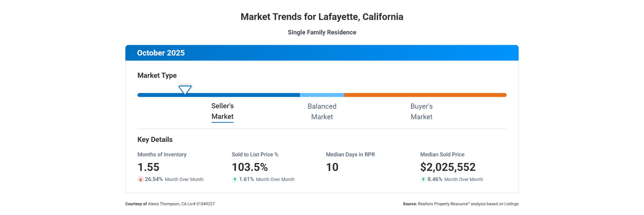The width and height of the screenshot is (644, 215).
Task: Click the Alexis Thompson courtesy credit
Action: point(170,204)
